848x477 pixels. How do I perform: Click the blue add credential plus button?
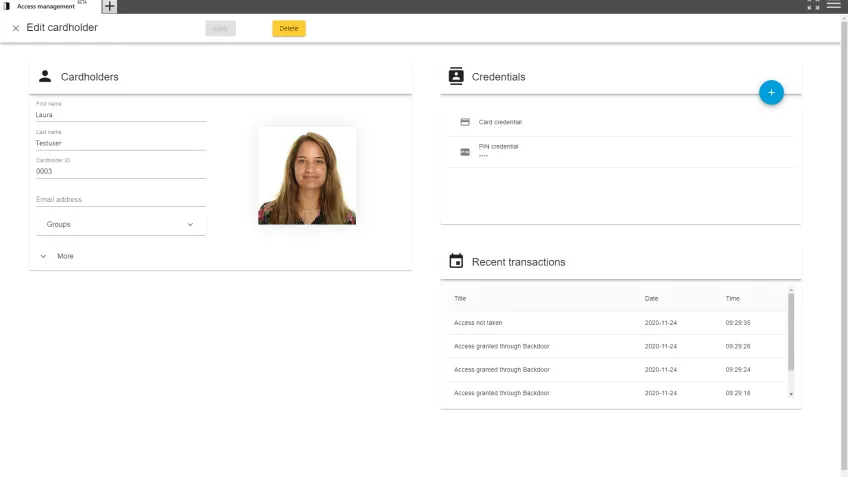pos(771,92)
